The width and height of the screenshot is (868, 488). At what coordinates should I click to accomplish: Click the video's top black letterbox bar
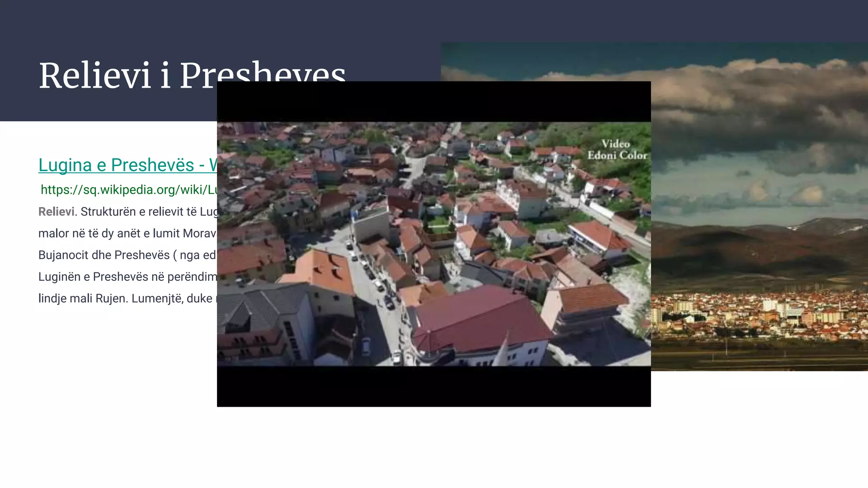434,102
